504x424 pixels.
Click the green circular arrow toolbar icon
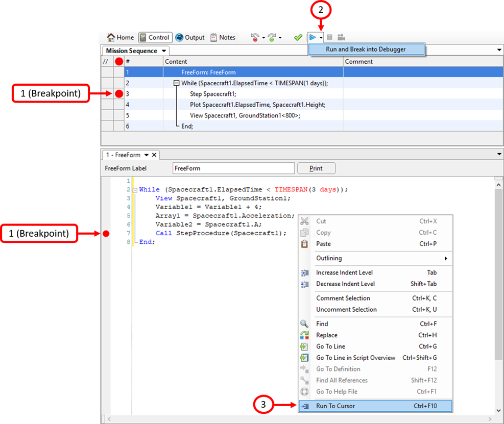271,37
